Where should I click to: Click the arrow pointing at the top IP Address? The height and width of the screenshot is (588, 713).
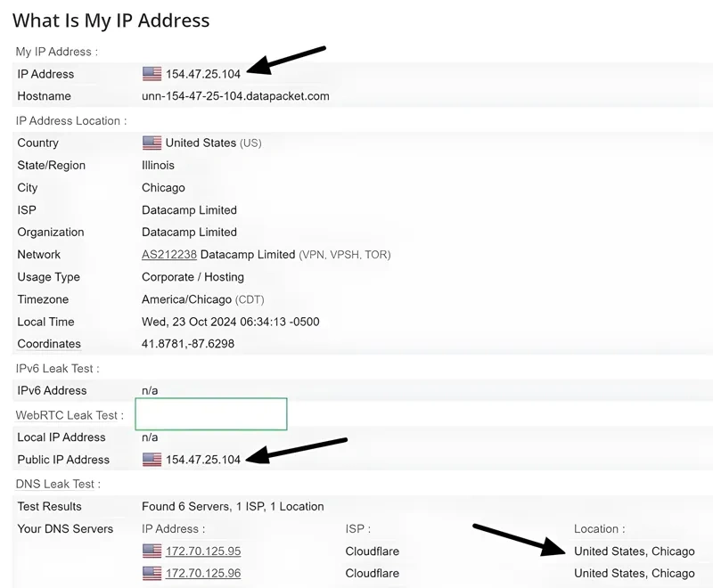pyautogui.click(x=287, y=60)
